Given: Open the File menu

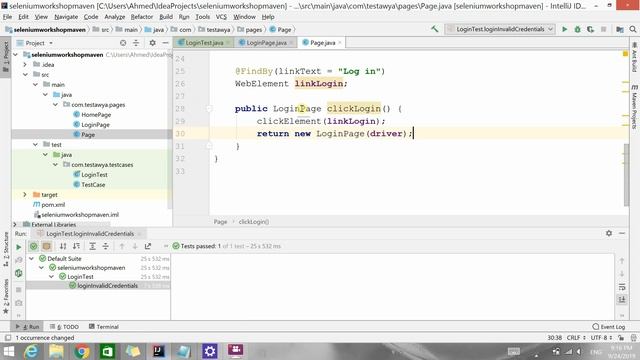Looking at the screenshot, I should pos(7,17).
